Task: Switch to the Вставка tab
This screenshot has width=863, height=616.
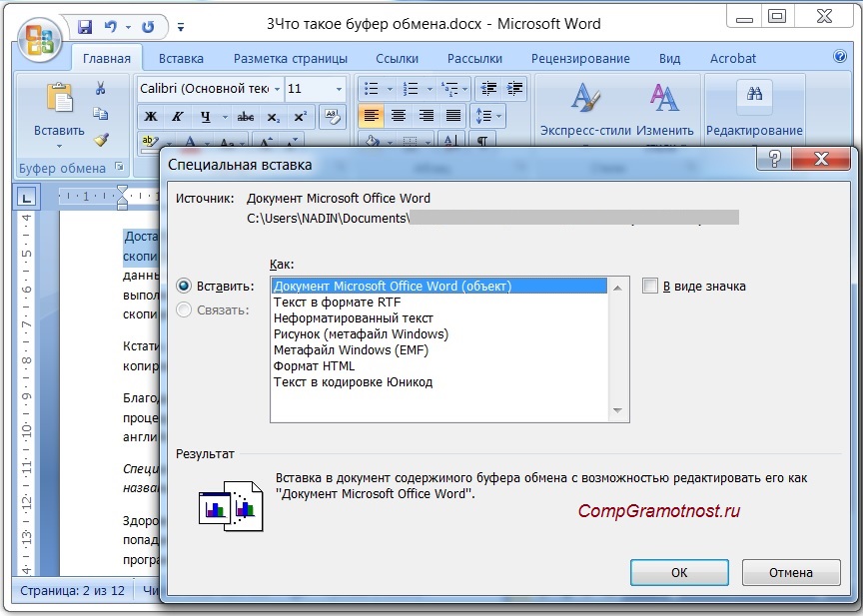Action: [181, 59]
